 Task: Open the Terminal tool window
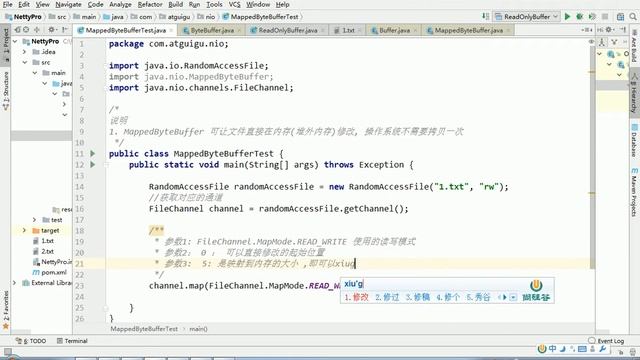72,341
